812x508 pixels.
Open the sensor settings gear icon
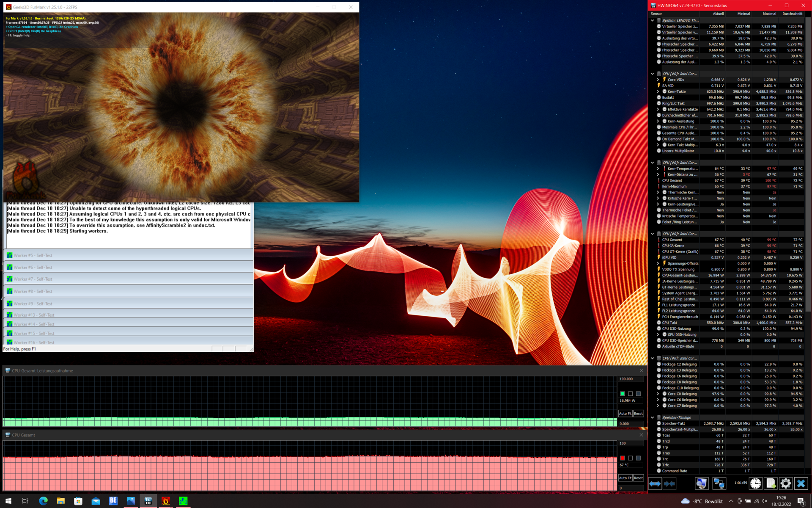(786, 483)
